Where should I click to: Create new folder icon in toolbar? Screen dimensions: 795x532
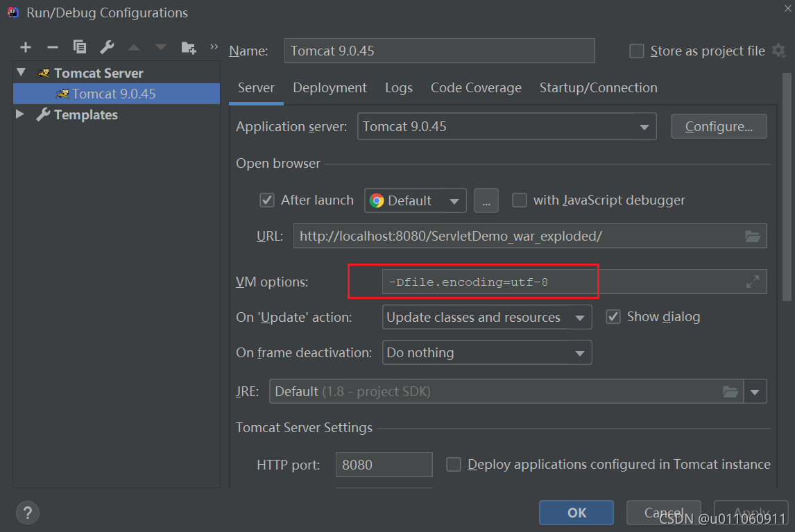(189, 48)
